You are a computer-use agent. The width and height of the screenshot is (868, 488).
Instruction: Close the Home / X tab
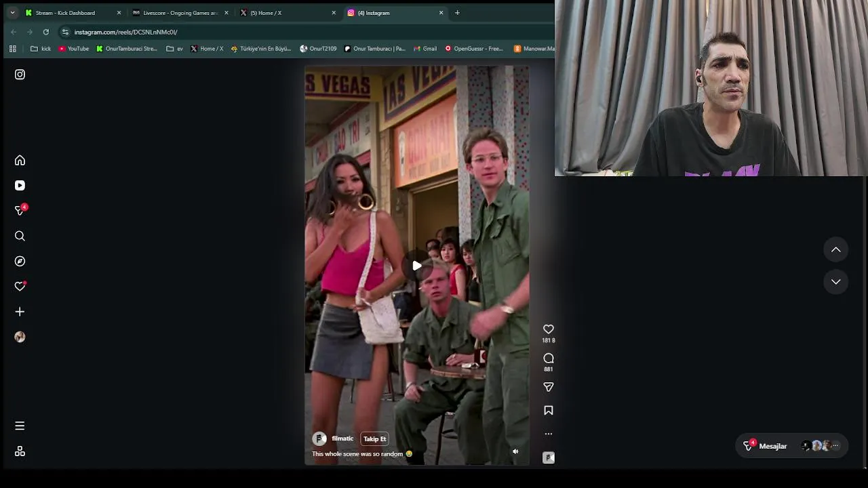(x=334, y=13)
